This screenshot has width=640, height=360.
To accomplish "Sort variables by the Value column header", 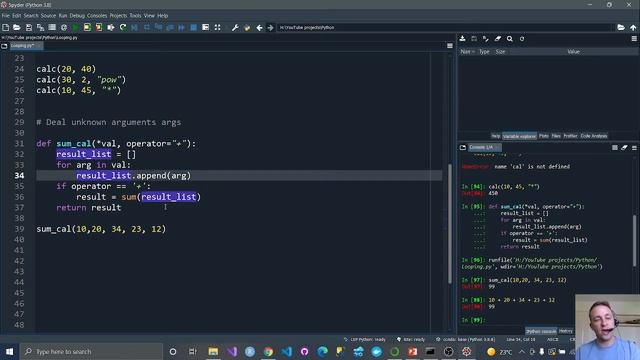I will 573,52.
